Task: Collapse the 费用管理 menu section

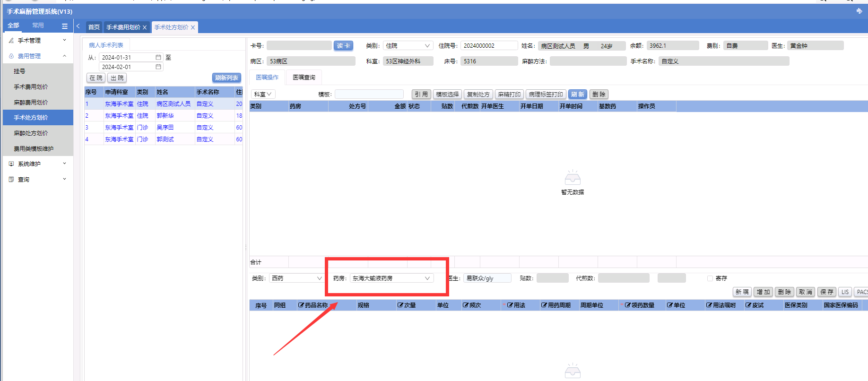Action: 64,56
